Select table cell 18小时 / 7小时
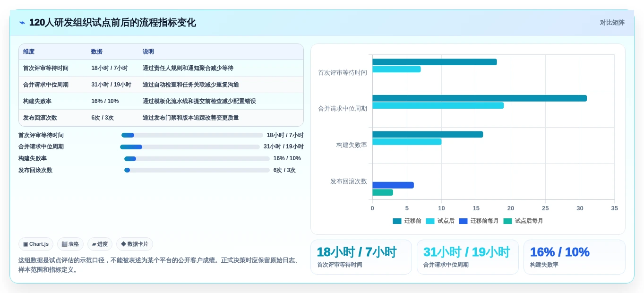This screenshot has width=644, height=293. coord(110,68)
